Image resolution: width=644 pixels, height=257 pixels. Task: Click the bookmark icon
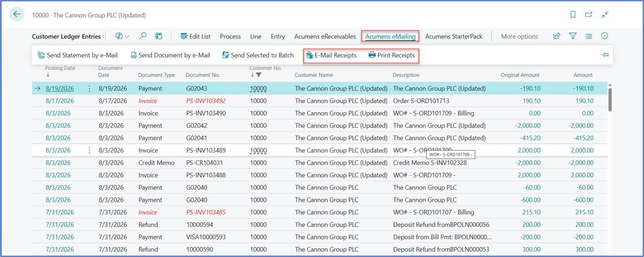pos(573,15)
